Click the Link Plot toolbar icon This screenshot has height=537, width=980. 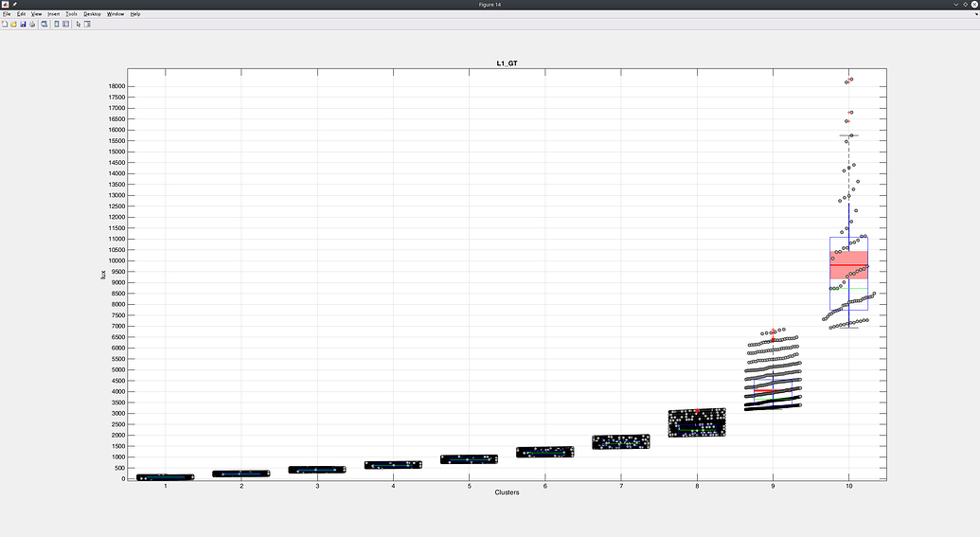[x=44, y=24]
